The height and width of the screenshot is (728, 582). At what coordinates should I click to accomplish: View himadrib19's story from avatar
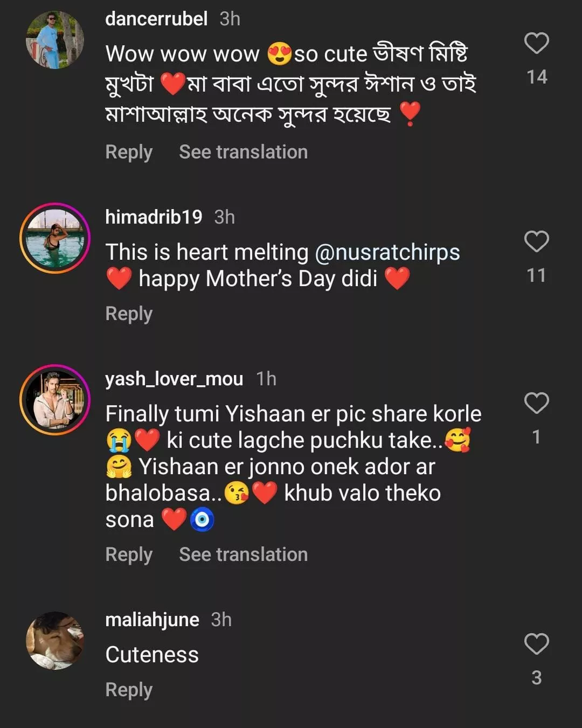(55, 238)
